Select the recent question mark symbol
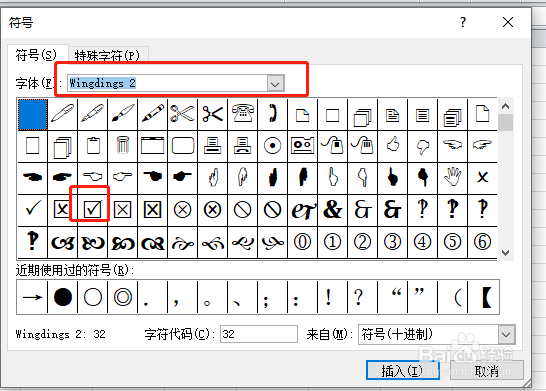Image resolution: width=546 pixels, height=391 pixels. (x=358, y=297)
